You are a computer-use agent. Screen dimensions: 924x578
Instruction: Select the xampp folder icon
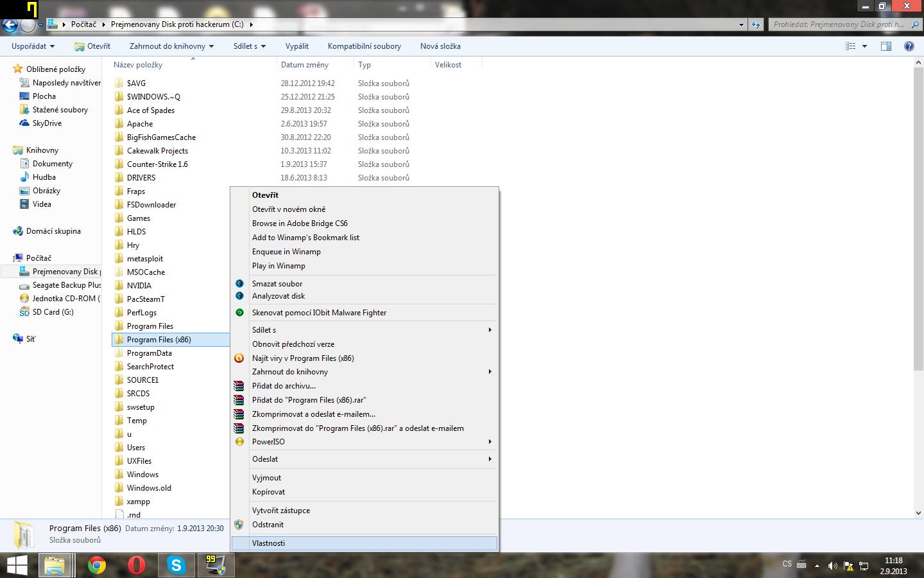tap(119, 502)
